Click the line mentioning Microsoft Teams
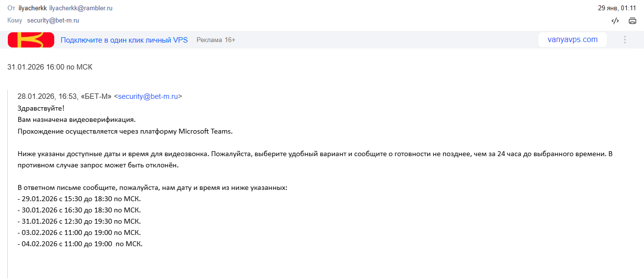This screenshot has height=278, width=644. point(125,131)
